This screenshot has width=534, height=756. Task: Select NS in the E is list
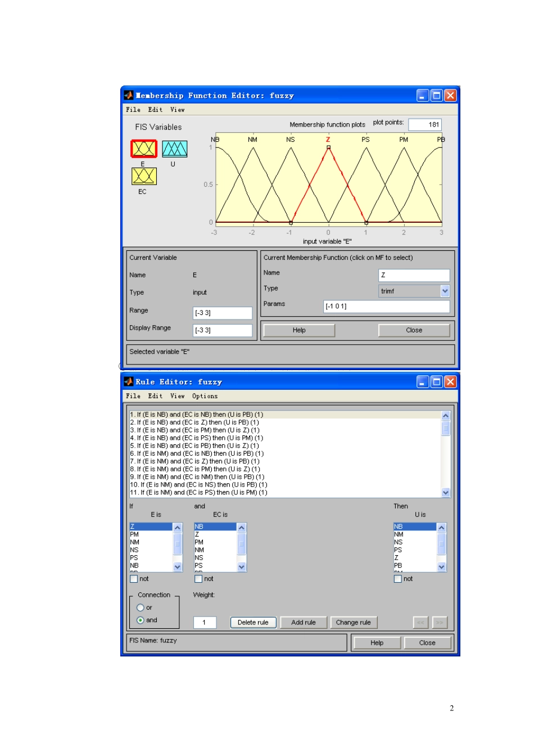click(151, 550)
